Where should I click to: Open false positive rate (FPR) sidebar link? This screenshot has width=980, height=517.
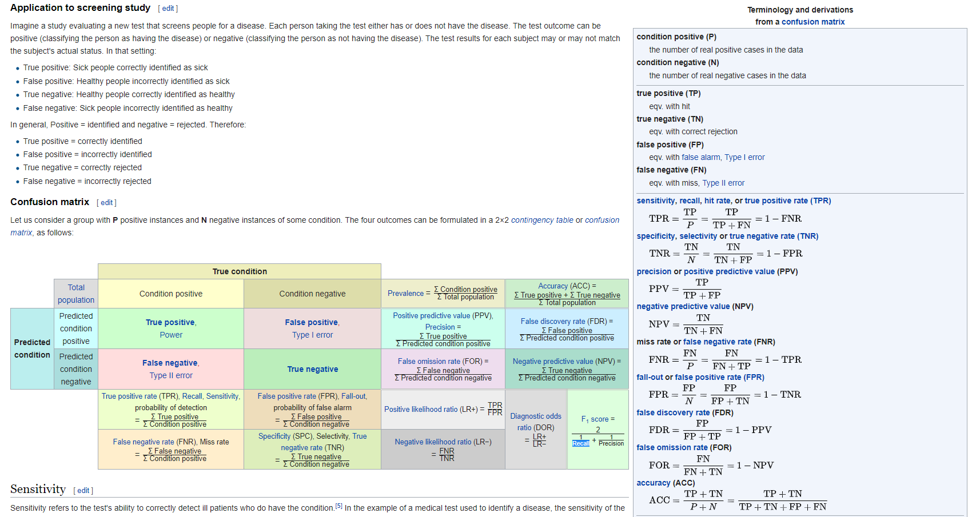click(x=719, y=377)
